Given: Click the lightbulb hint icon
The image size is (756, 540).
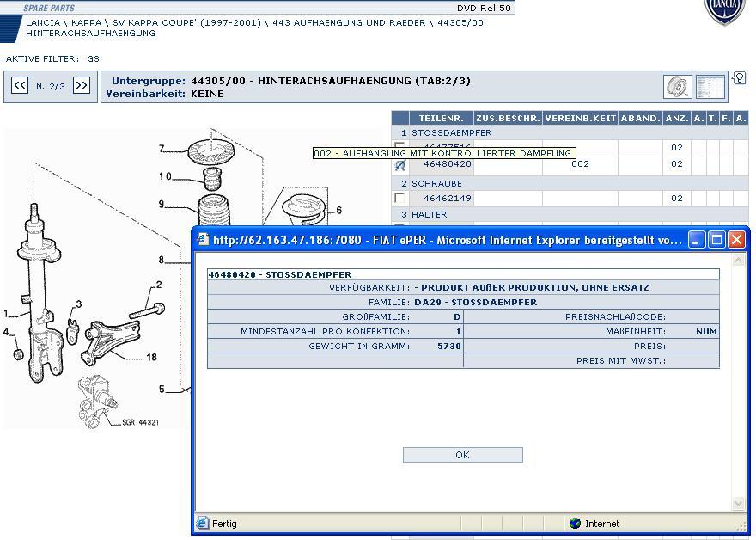Looking at the screenshot, I should 739,77.
